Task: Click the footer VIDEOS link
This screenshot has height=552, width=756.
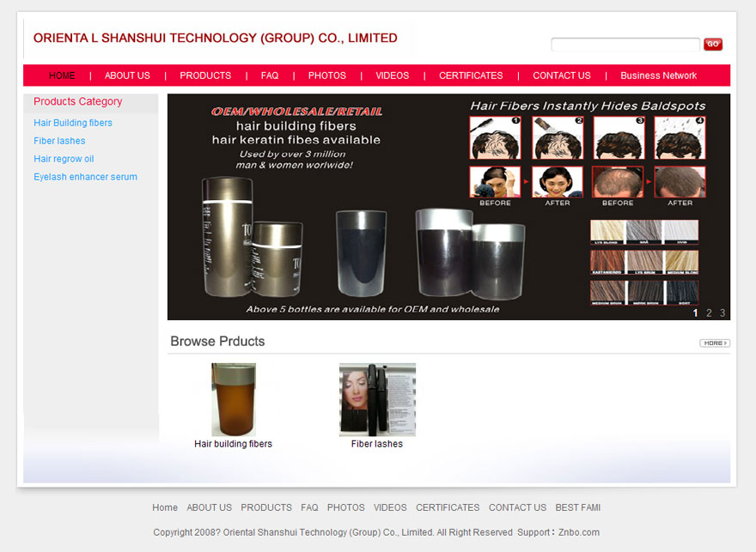Action: click(x=390, y=507)
